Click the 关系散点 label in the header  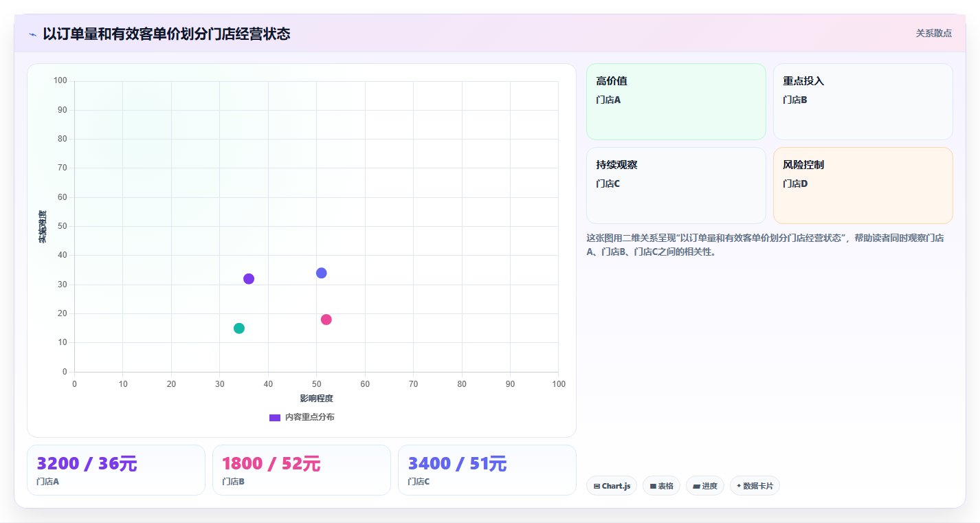tap(933, 33)
